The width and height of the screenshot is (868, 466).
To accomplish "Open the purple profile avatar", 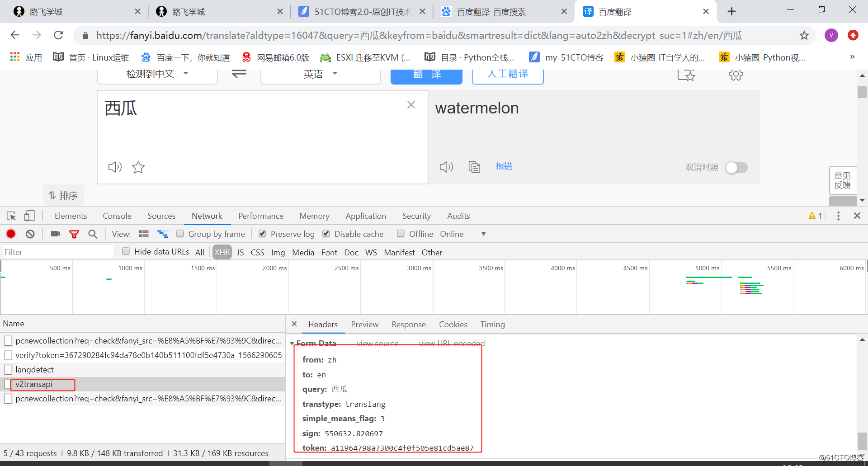I will 831,35.
